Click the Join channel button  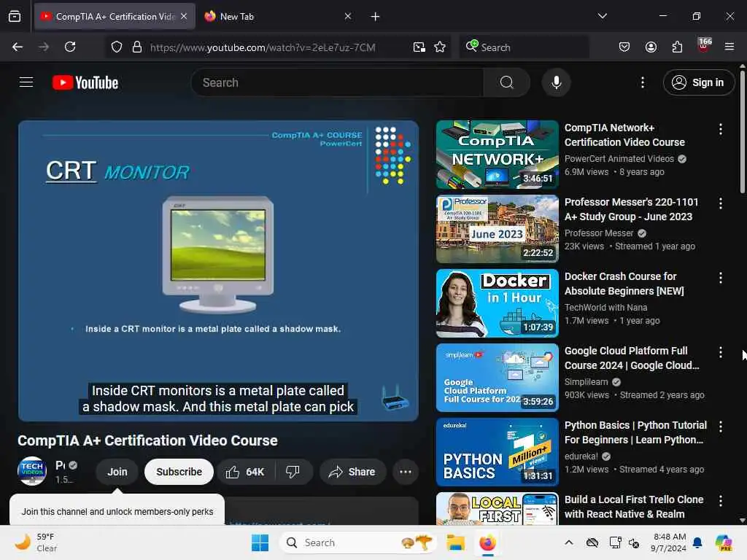(x=117, y=472)
